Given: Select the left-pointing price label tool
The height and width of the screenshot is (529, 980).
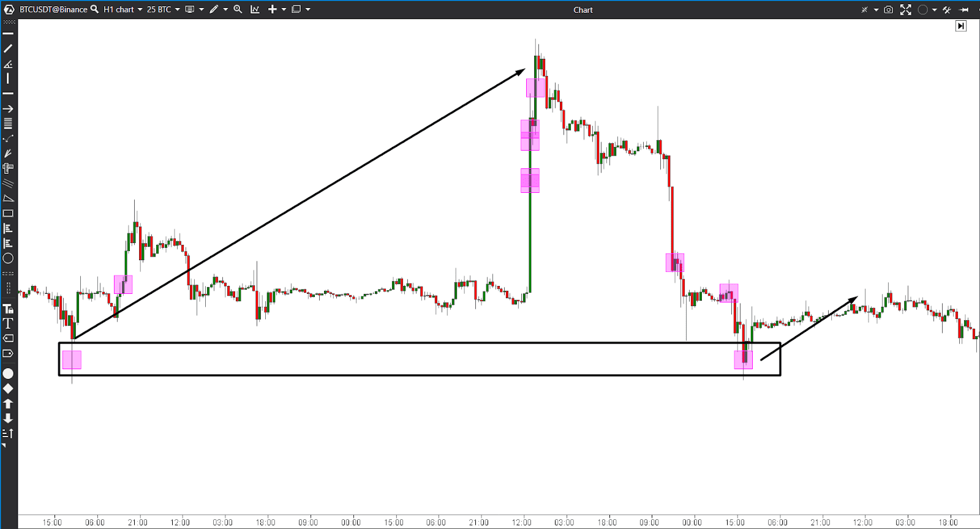Looking at the screenshot, I should tap(8, 338).
